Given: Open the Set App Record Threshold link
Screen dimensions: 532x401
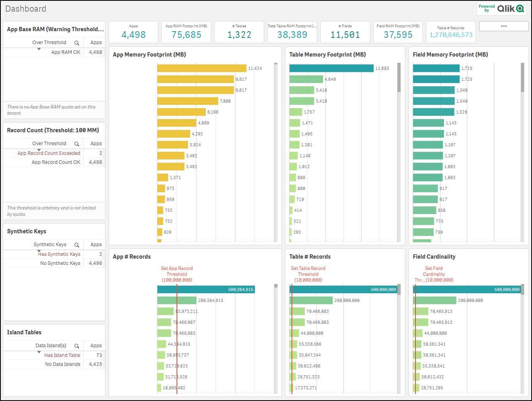Looking at the screenshot, I should coord(177,274).
